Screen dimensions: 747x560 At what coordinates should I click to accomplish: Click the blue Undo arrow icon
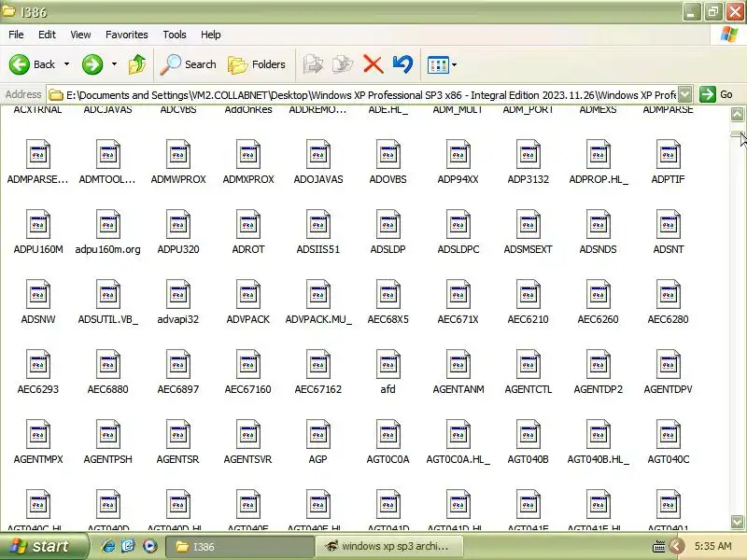coord(403,64)
